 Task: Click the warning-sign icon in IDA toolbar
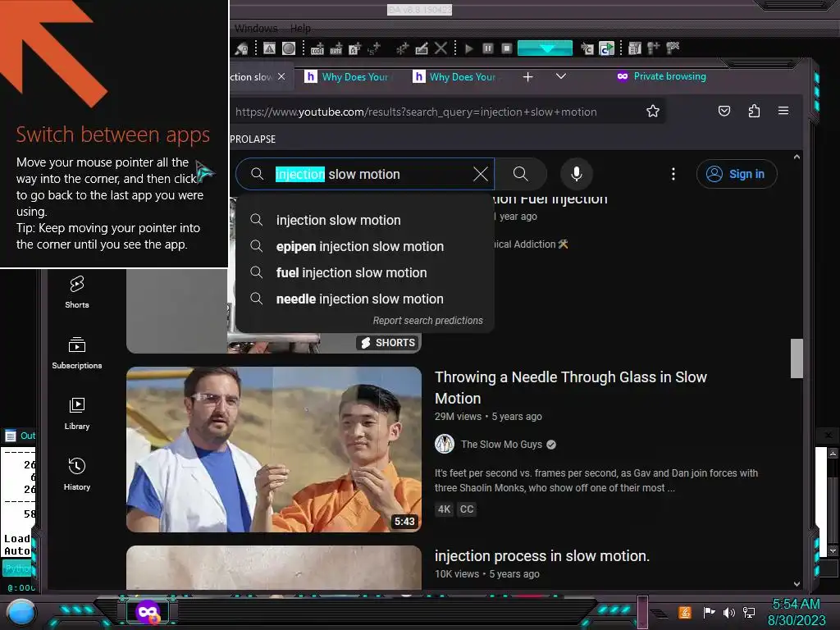point(269,48)
